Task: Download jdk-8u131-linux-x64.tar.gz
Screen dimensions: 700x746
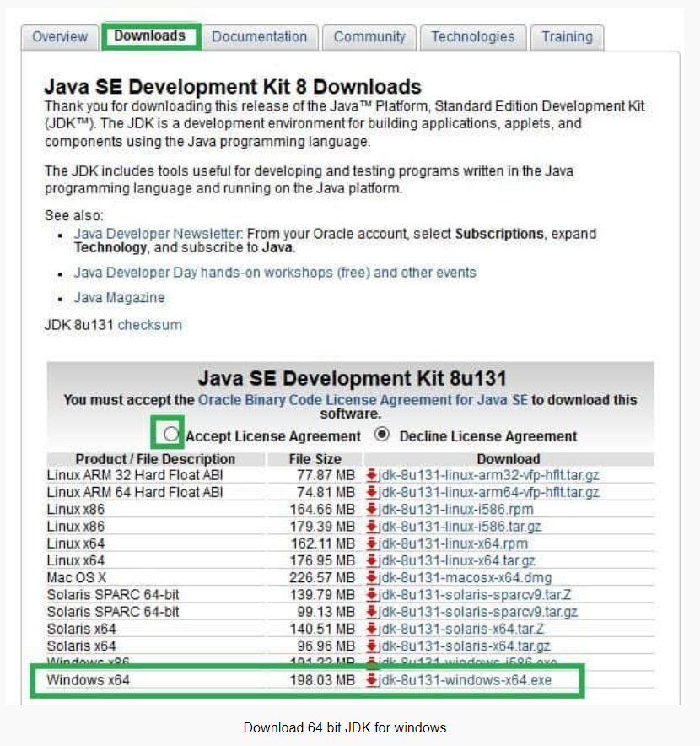Action: [456, 561]
